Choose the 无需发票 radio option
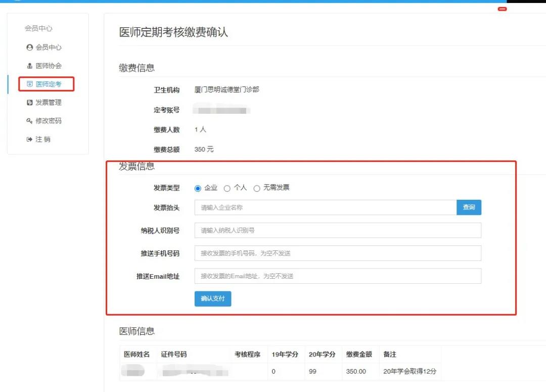546x392 pixels. click(x=257, y=188)
